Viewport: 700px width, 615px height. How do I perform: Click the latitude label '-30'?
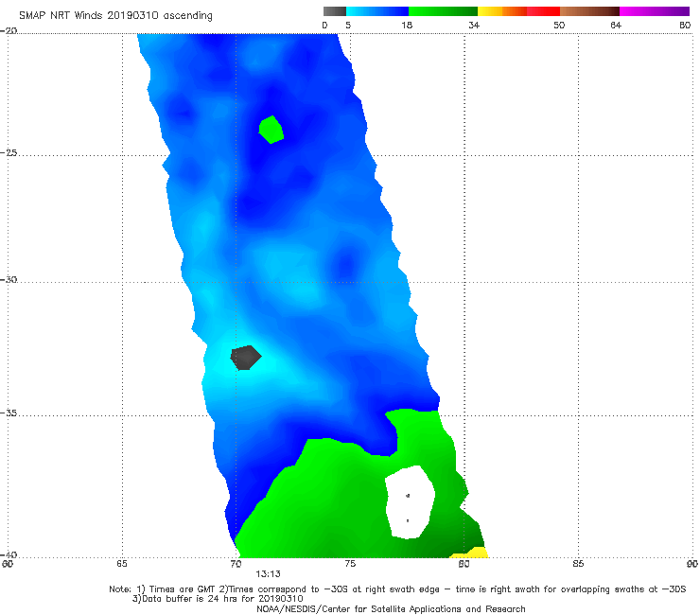[x=9, y=279]
